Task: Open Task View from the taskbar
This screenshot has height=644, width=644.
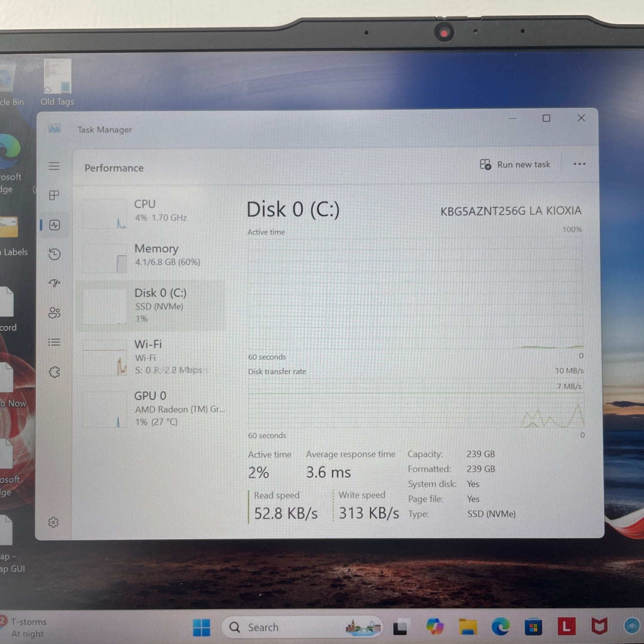Action: 400,627
